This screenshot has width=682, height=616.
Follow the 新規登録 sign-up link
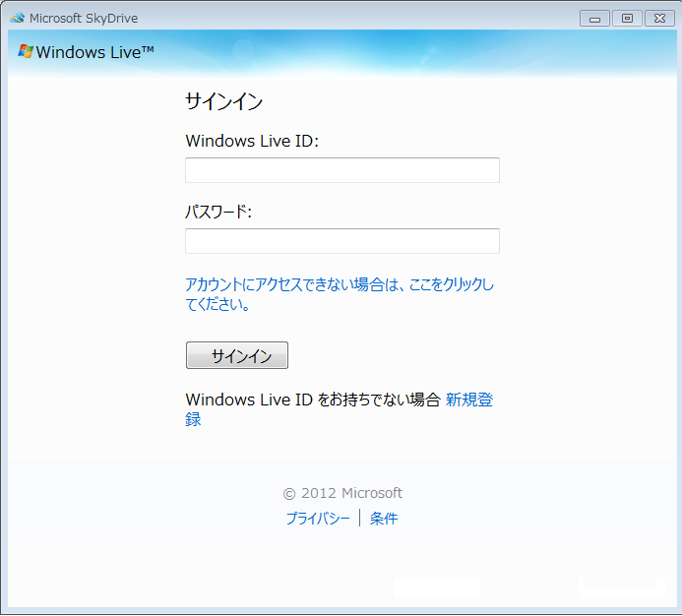[x=468, y=400]
